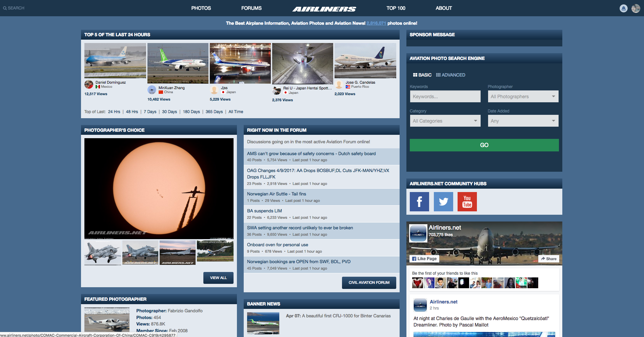Screen dimensions: 644x337
Task: Click the Airliners.net Facebook page logo
Action: (x=418, y=233)
